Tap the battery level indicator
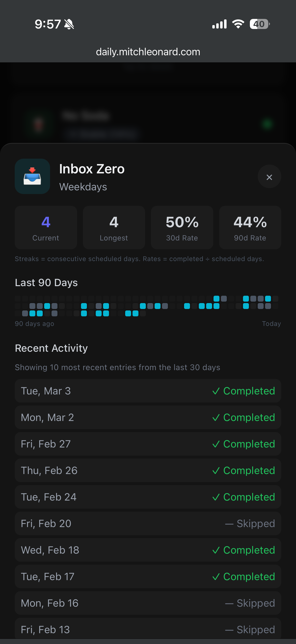 coord(259,24)
